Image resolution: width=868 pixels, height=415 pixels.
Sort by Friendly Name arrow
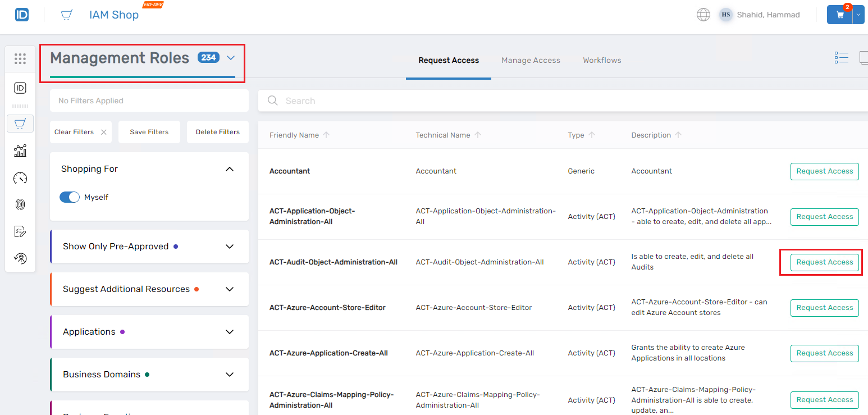point(327,135)
